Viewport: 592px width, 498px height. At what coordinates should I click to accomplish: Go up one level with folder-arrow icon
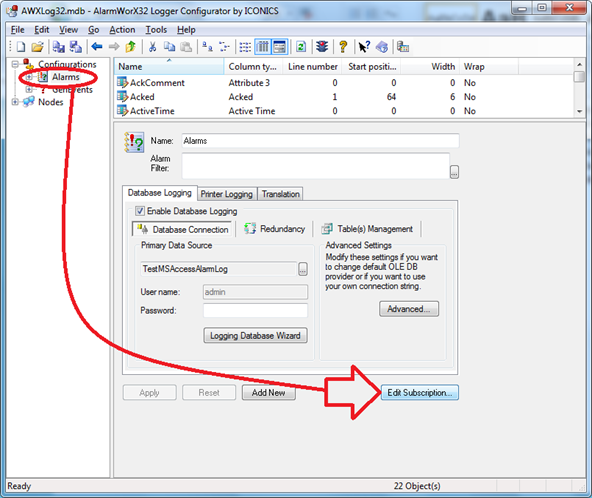(131, 47)
